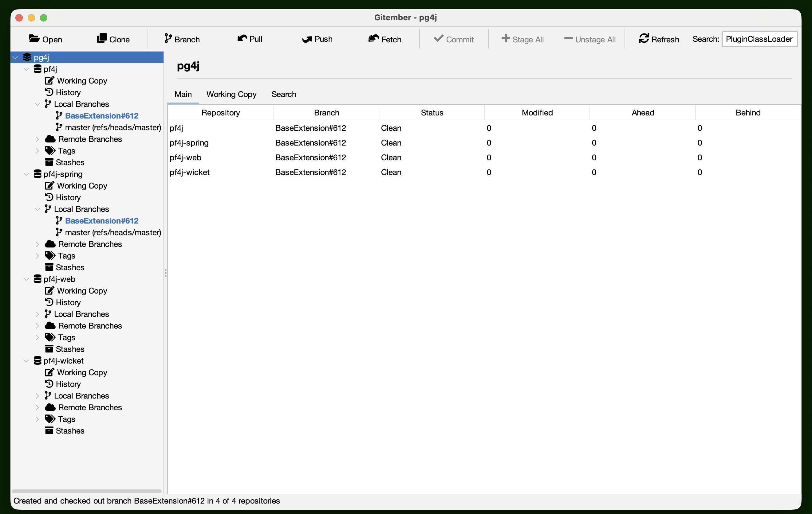Switch to the Main tab
This screenshot has height=514, width=812.
[183, 94]
